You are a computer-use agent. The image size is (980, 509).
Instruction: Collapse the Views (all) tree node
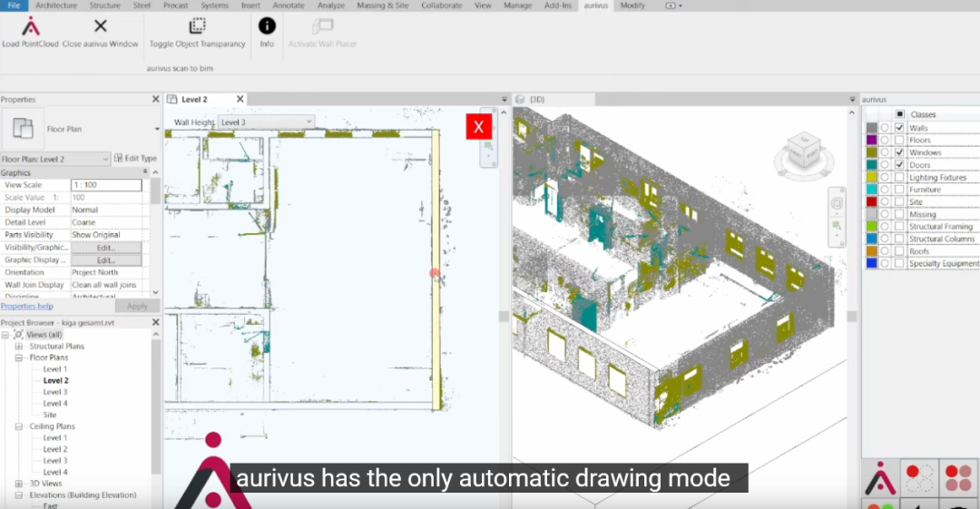coord(5,335)
